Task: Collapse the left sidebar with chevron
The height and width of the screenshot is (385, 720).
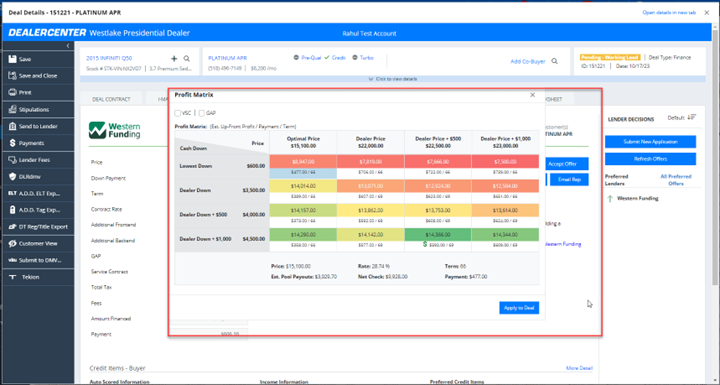Action: (68, 45)
